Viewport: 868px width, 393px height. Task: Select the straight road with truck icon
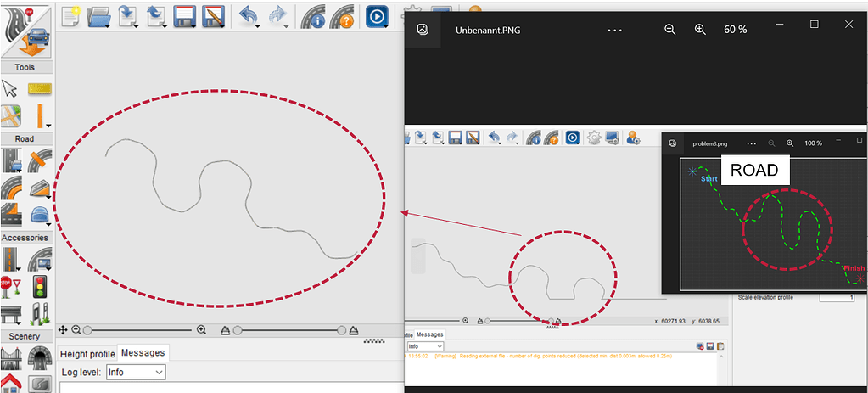pyautogui.click(x=12, y=160)
